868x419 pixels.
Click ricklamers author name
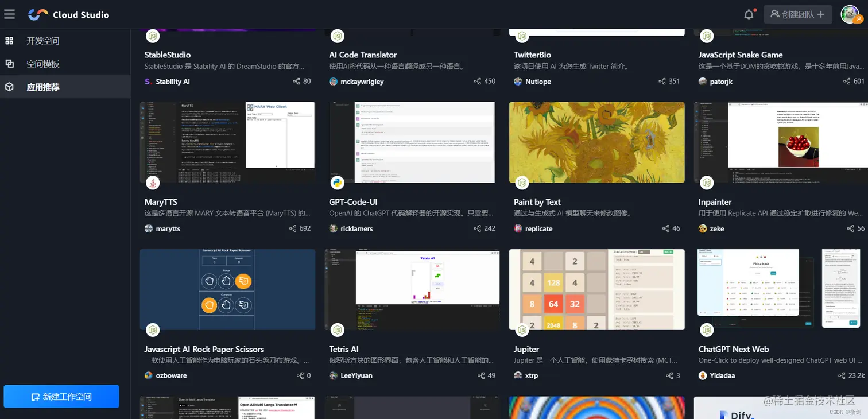pyautogui.click(x=356, y=228)
